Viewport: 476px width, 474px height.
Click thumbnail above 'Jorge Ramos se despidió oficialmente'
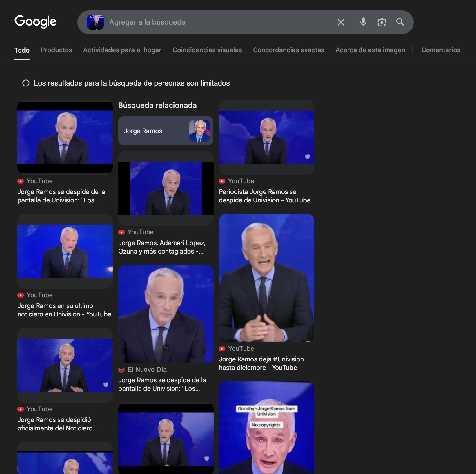point(65,365)
